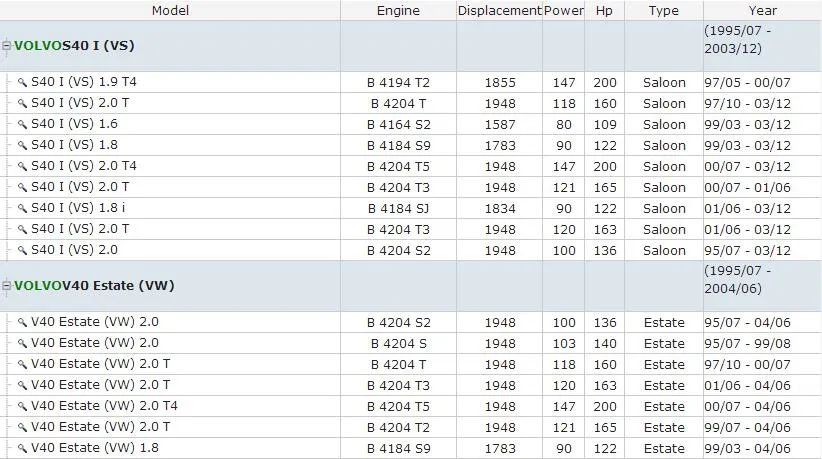This screenshot has width=822, height=459.
Task: Click year range (1995/07 - 2004/06)
Action: click(x=738, y=279)
